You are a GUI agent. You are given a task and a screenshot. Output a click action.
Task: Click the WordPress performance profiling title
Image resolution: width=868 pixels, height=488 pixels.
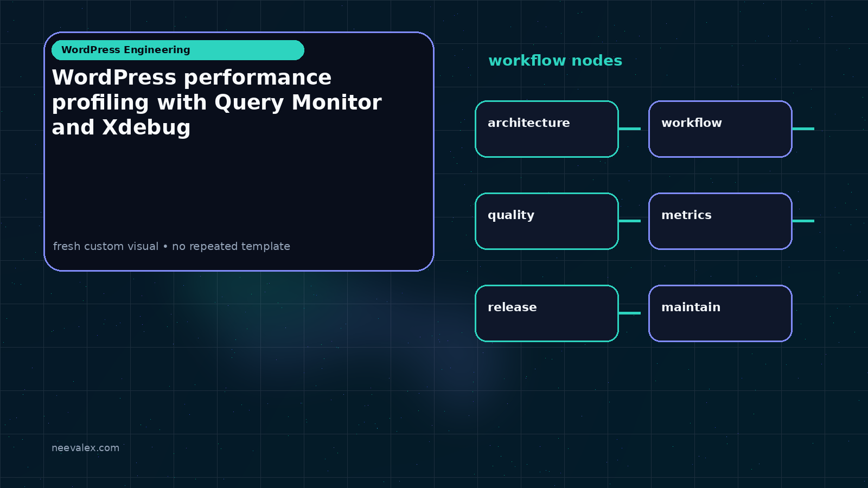[x=217, y=102]
